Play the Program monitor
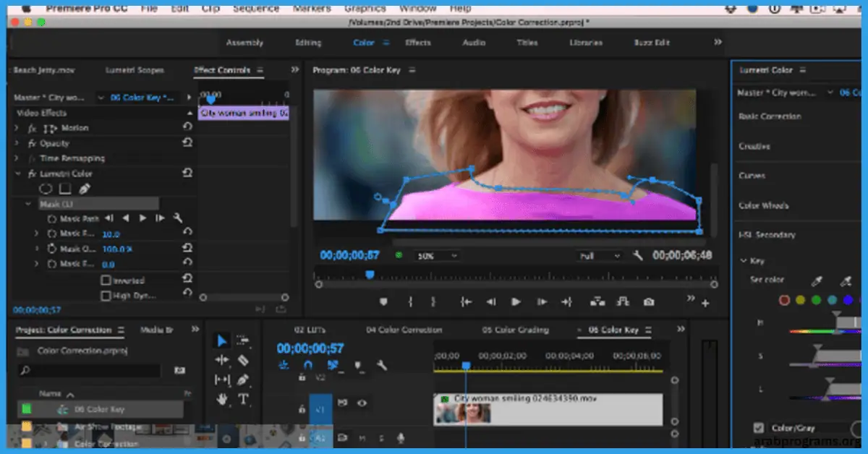 tap(516, 302)
